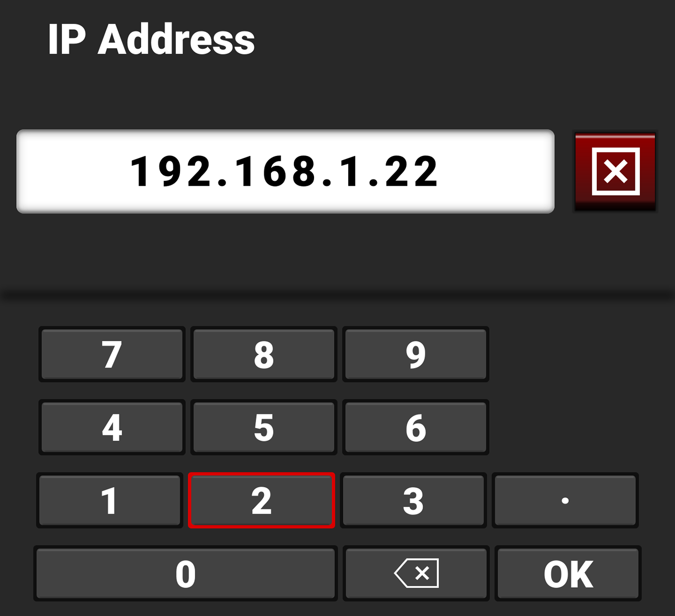Insert a dot using the period key
The width and height of the screenshot is (675, 616).
pos(565,500)
